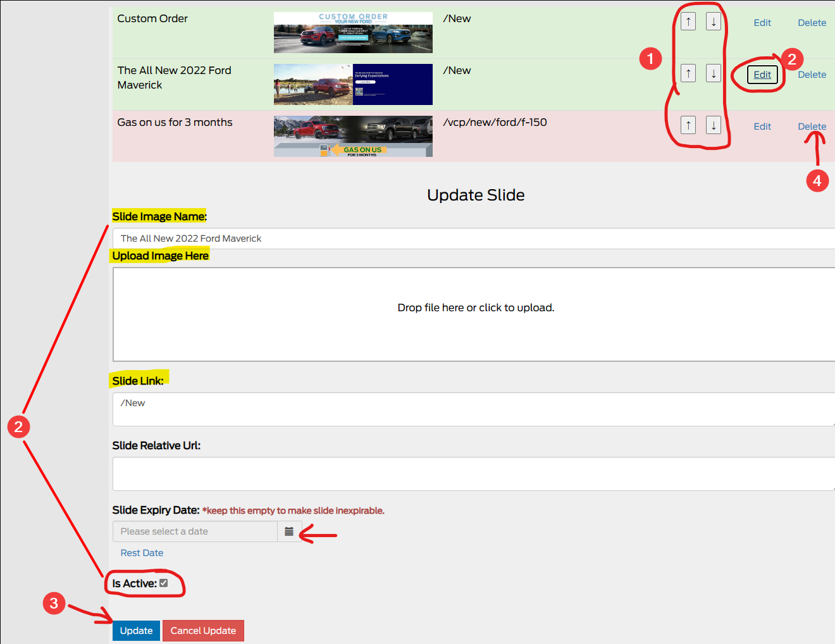Click the 'Slide Relative Url:' label

[x=156, y=445]
